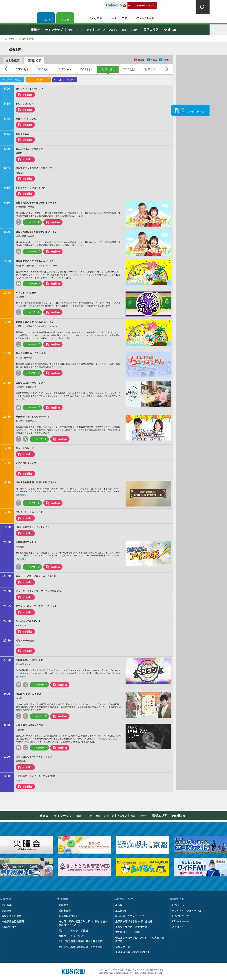
Task: Open X (Twitter) icon for 23:00 show
Action: click(25, 684)
